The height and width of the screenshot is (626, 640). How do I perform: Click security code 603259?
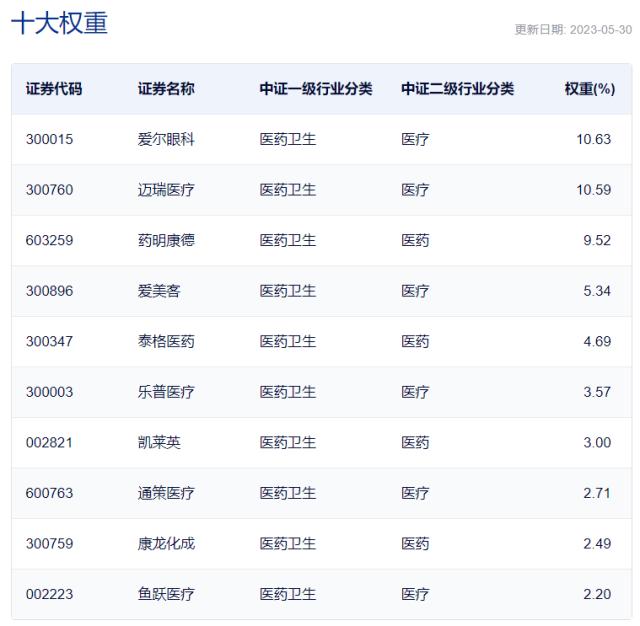(49, 240)
